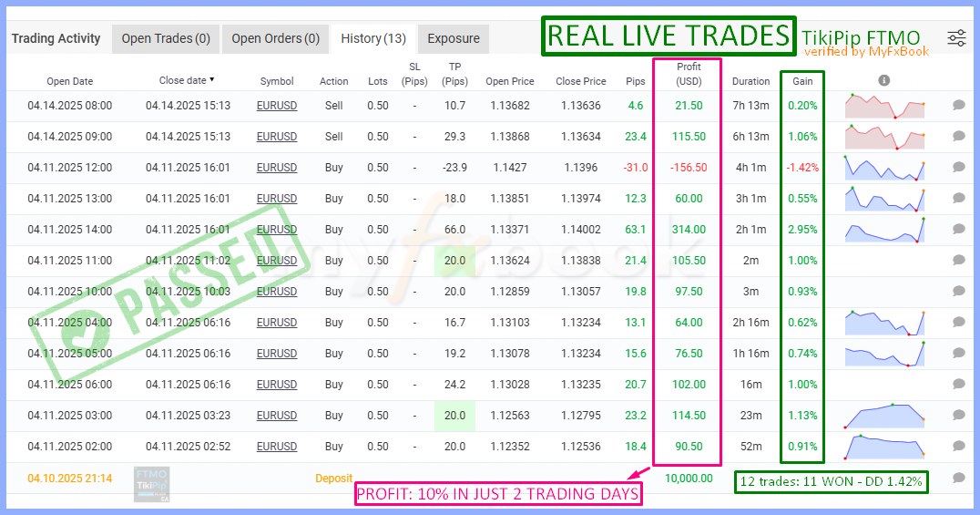Viewport: 980px width, 515px height.
Task: Click EURUSD link in the 04.11.2025 06:00 row
Action: [277, 385]
